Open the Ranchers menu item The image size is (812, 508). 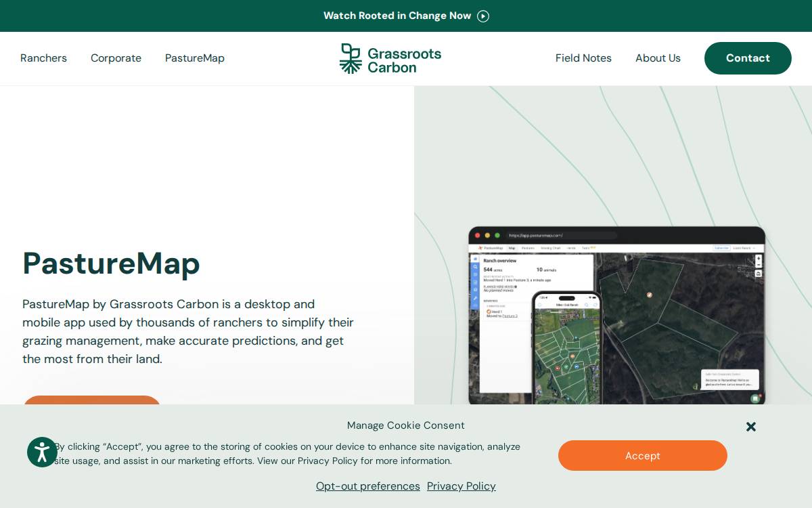(x=43, y=58)
